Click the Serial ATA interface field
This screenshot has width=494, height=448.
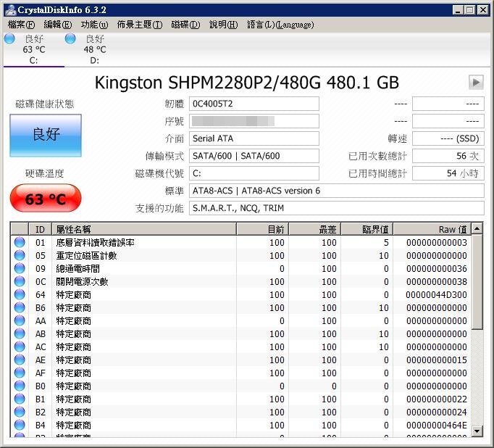[x=254, y=138]
